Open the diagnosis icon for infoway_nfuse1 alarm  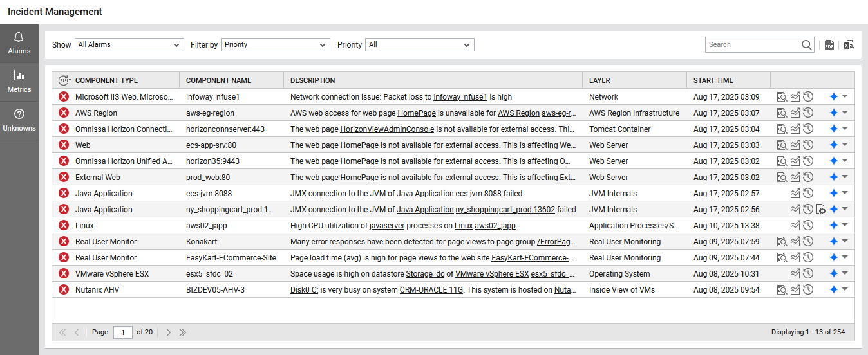[782, 97]
